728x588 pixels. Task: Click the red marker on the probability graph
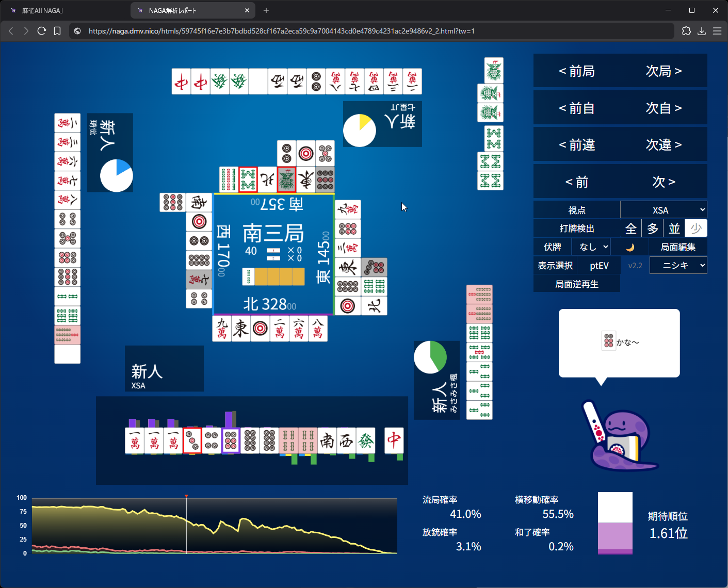[x=186, y=496]
